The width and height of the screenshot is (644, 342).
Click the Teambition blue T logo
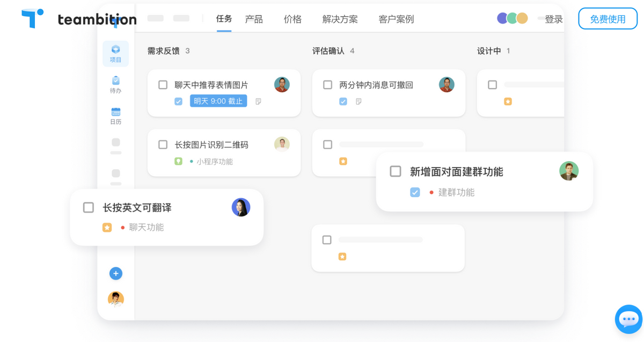(32, 18)
